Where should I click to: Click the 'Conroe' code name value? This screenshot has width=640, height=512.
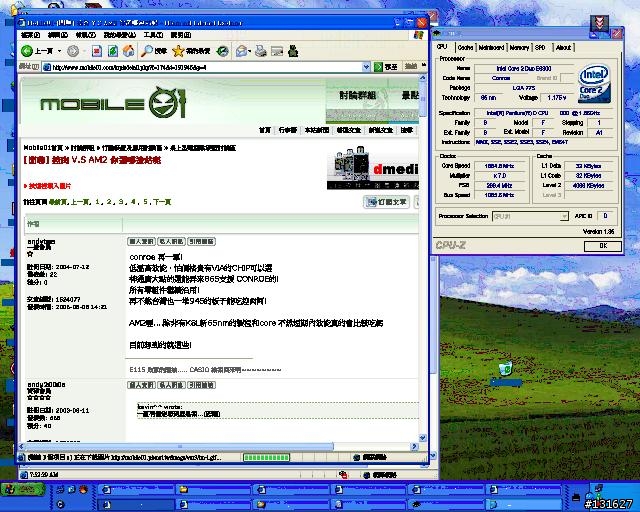tap(501, 78)
